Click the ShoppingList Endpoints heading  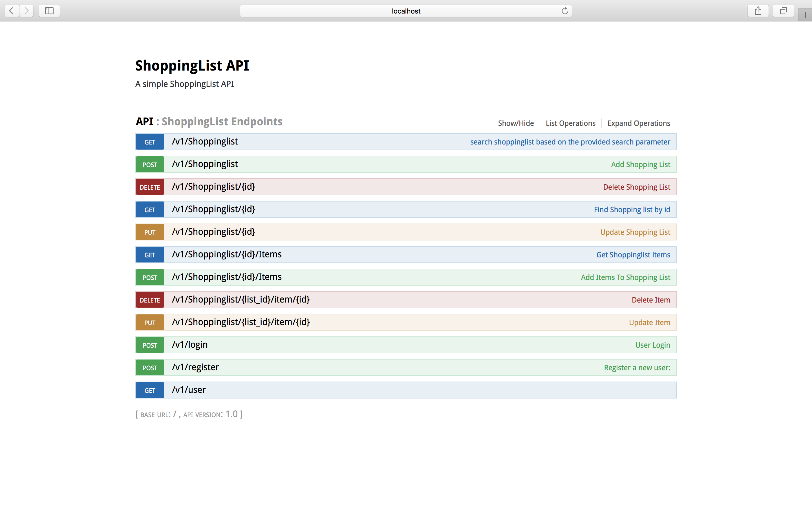point(222,121)
